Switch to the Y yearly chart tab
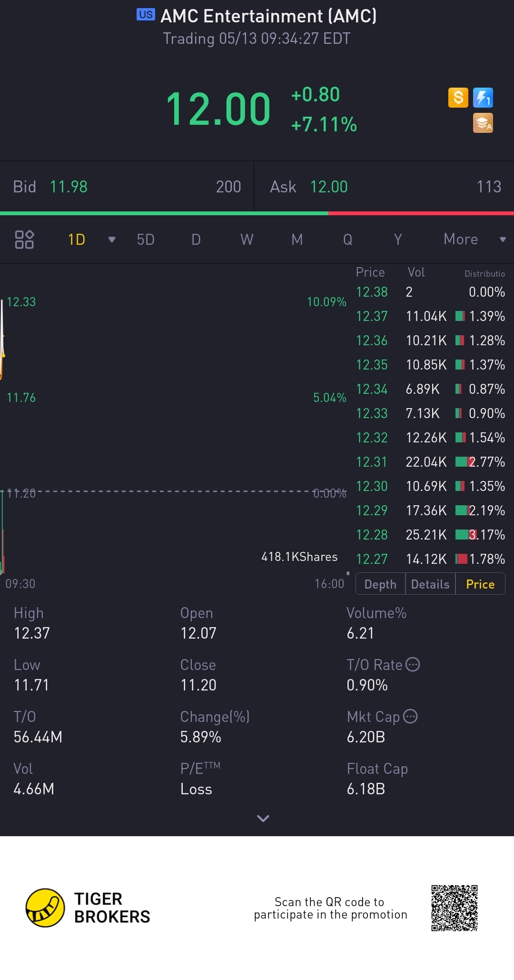Image resolution: width=514 pixels, height=980 pixels. tap(398, 240)
